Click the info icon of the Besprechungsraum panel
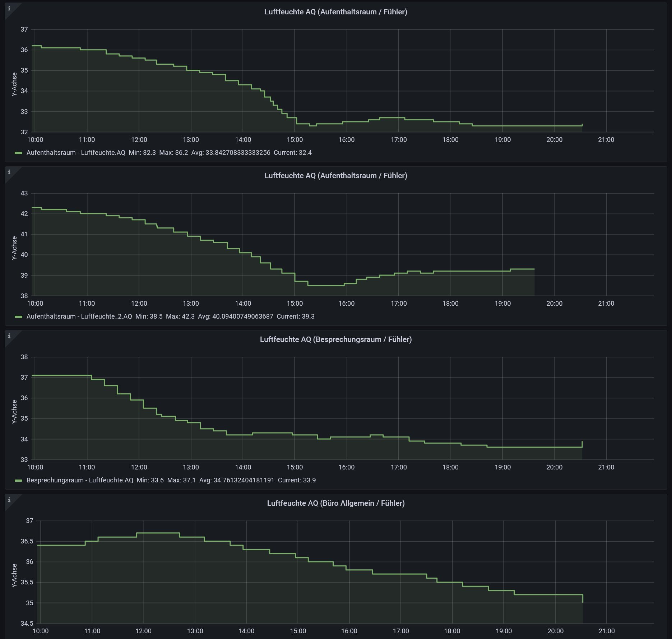 pos(9,336)
